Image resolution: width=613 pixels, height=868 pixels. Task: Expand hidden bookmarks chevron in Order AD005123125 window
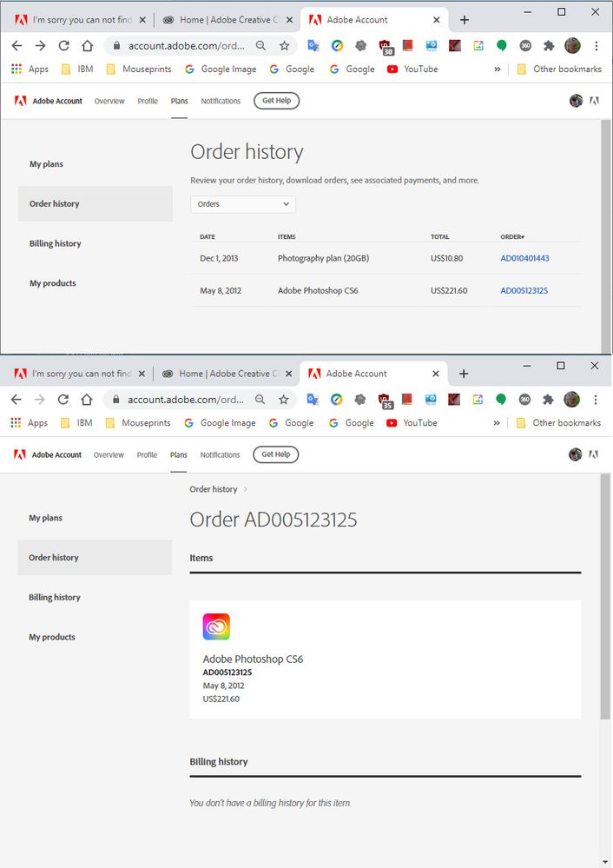tap(497, 423)
